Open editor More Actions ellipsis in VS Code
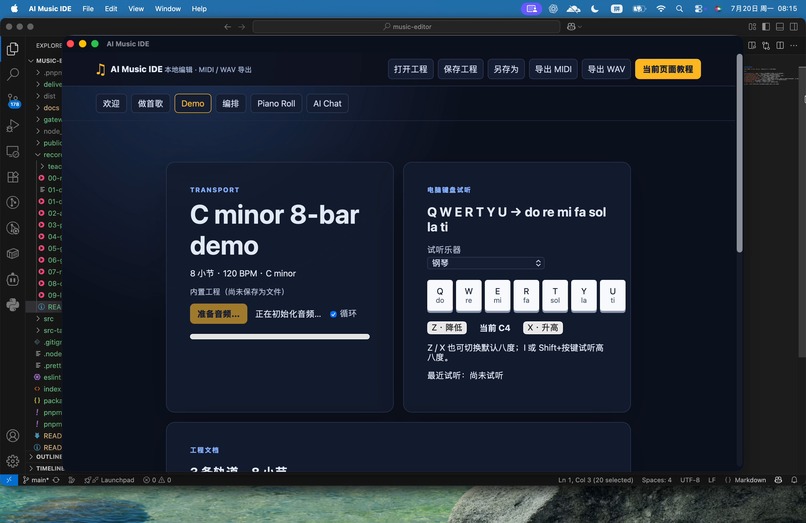Viewport: 806px width, 523px height. coord(794,45)
